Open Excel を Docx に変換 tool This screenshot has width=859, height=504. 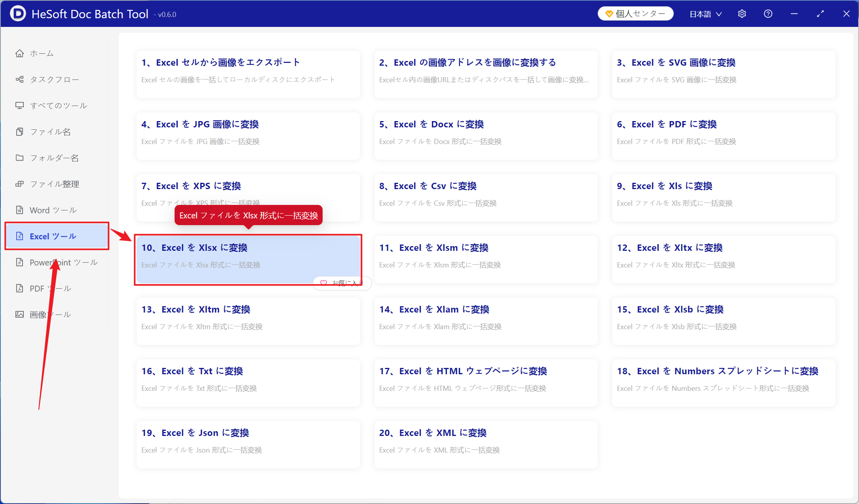[486, 136]
